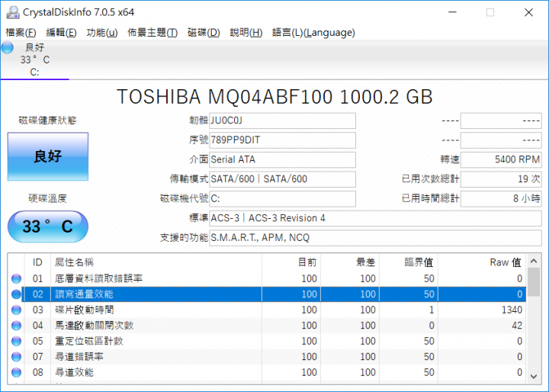The height and width of the screenshot is (392, 549).
Task: Select row 尋道錯誤率
Action: pos(267,357)
